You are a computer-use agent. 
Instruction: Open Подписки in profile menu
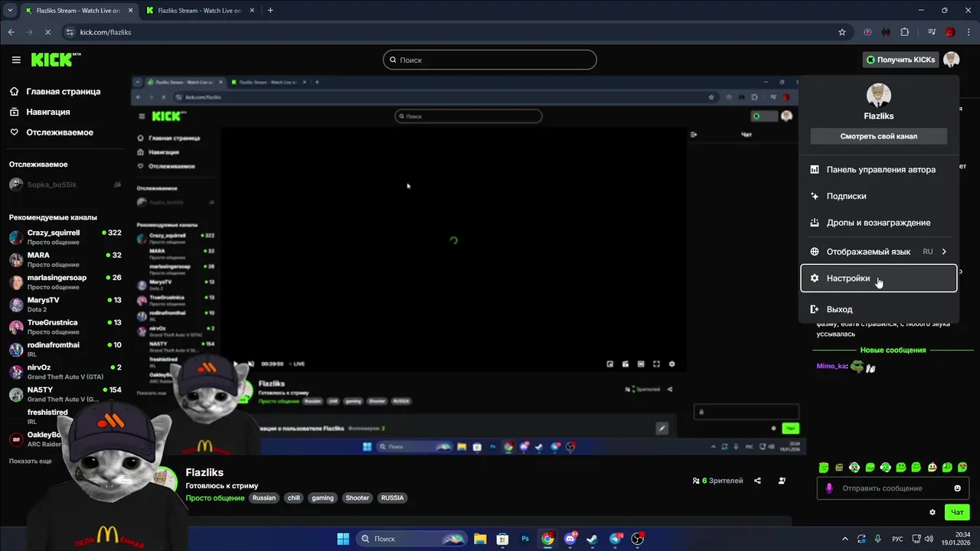879,196
